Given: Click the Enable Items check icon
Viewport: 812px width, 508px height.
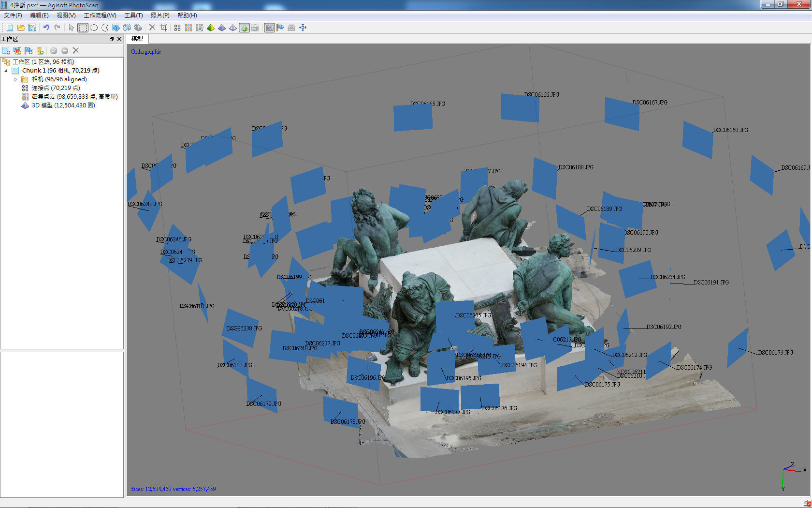Looking at the screenshot, I should pos(54,51).
